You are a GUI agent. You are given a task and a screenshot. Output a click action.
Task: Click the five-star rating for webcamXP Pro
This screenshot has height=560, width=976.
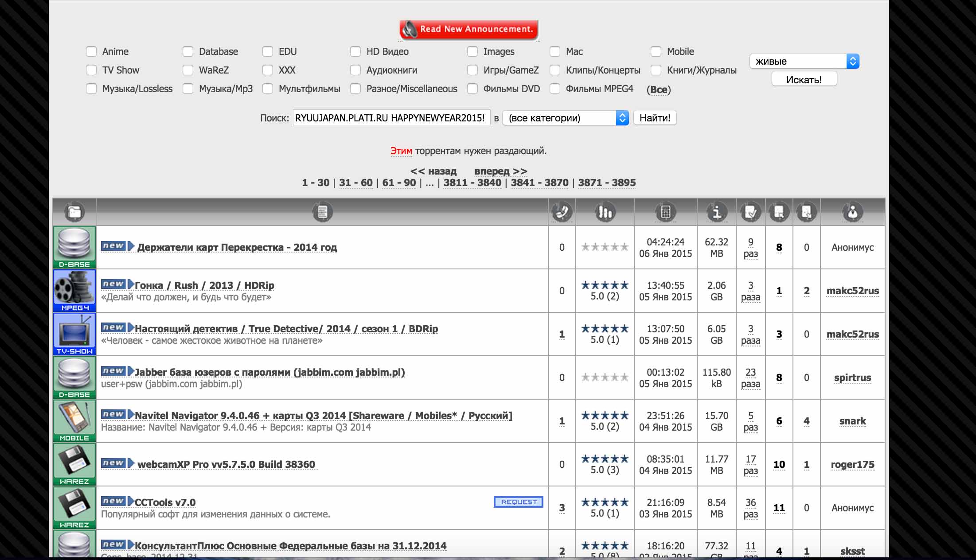tap(605, 459)
